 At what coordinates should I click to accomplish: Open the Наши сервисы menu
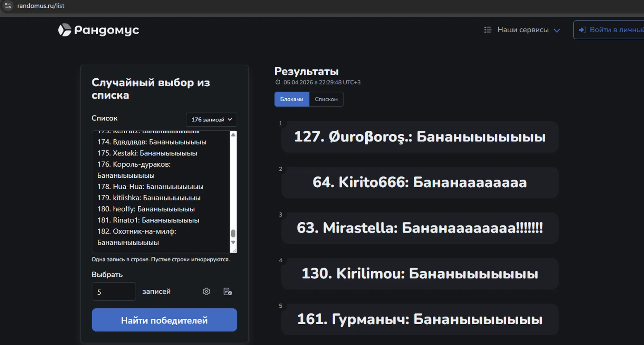point(522,30)
